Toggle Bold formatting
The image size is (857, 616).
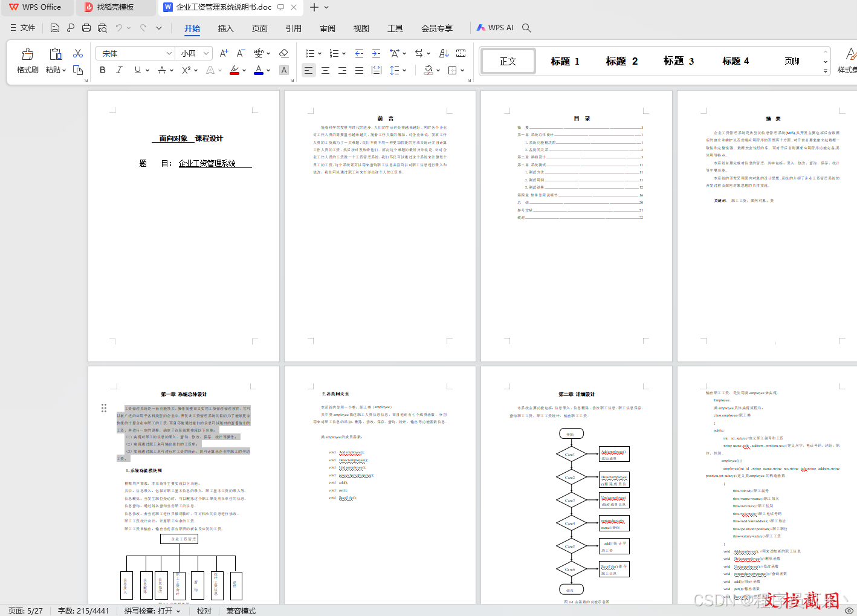tap(103, 70)
